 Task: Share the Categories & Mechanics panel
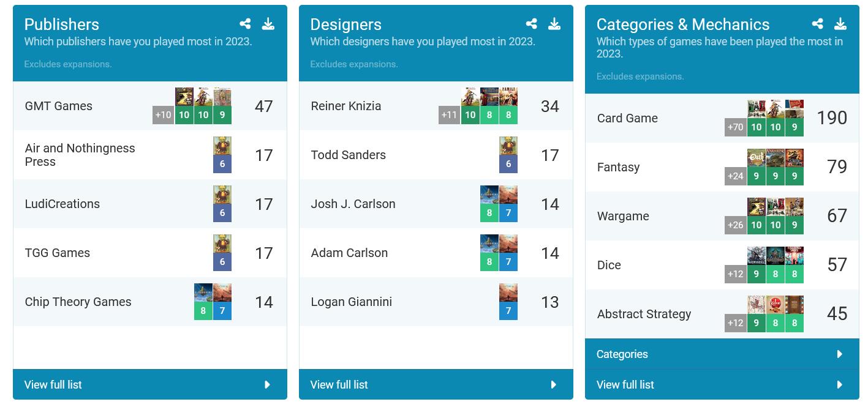point(817,24)
